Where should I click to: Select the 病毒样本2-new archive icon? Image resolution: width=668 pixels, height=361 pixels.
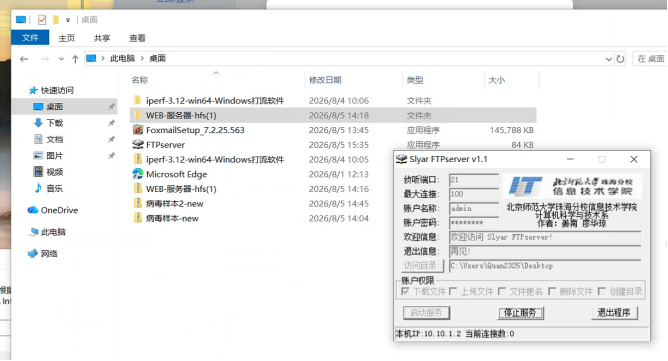tap(138, 203)
